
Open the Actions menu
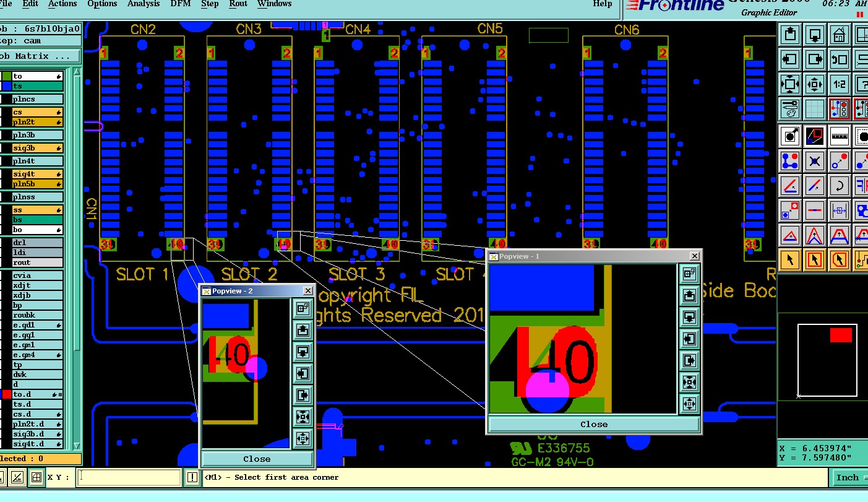pos(62,4)
